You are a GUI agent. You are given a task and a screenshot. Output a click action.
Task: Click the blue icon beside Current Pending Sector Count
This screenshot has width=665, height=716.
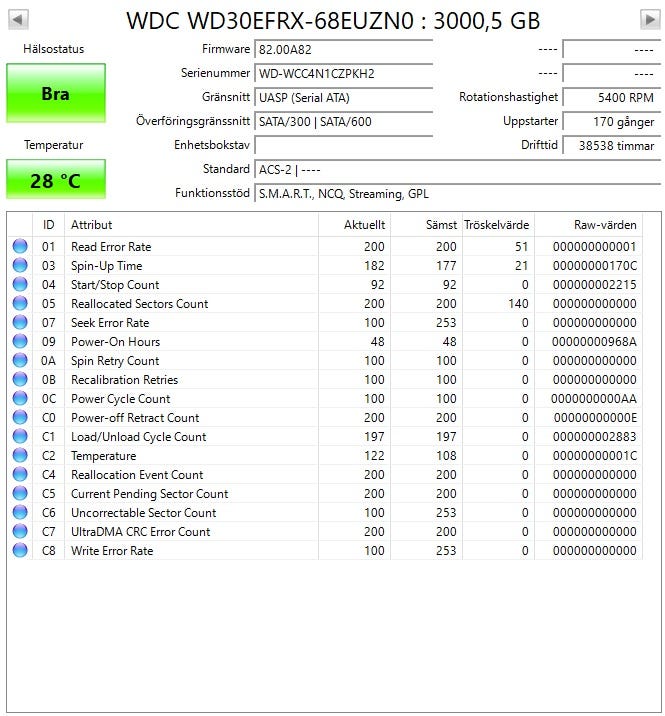tap(20, 494)
